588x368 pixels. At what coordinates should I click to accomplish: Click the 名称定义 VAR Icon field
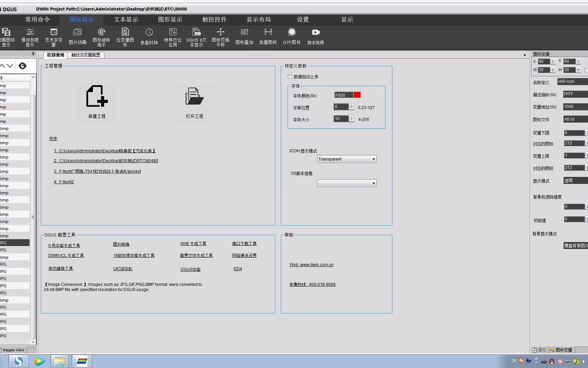point(572,81)
